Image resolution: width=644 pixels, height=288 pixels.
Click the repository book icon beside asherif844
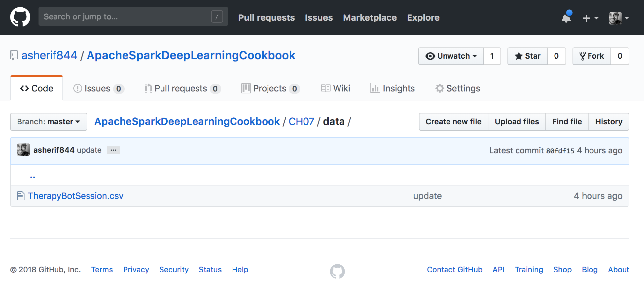coord(14,55)
